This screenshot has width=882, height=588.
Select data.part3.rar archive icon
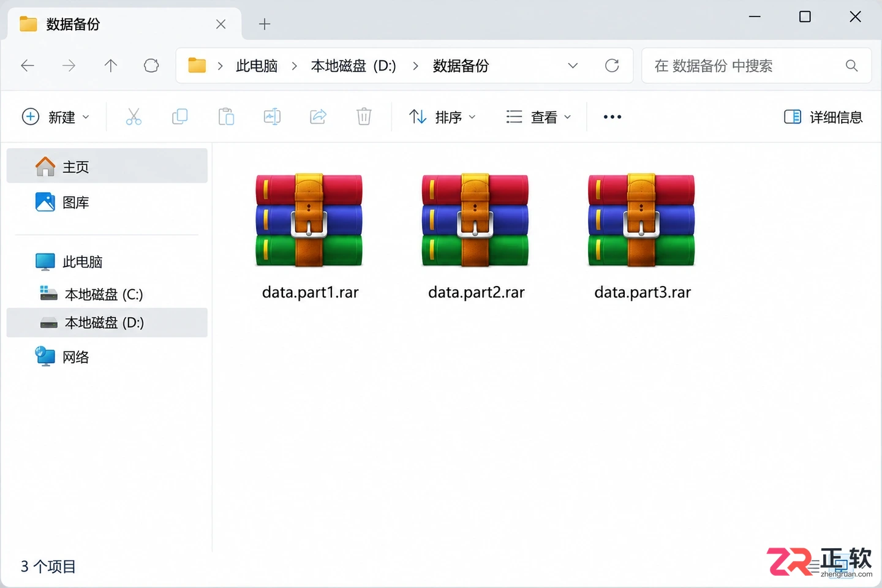click(x=641, y=221)
